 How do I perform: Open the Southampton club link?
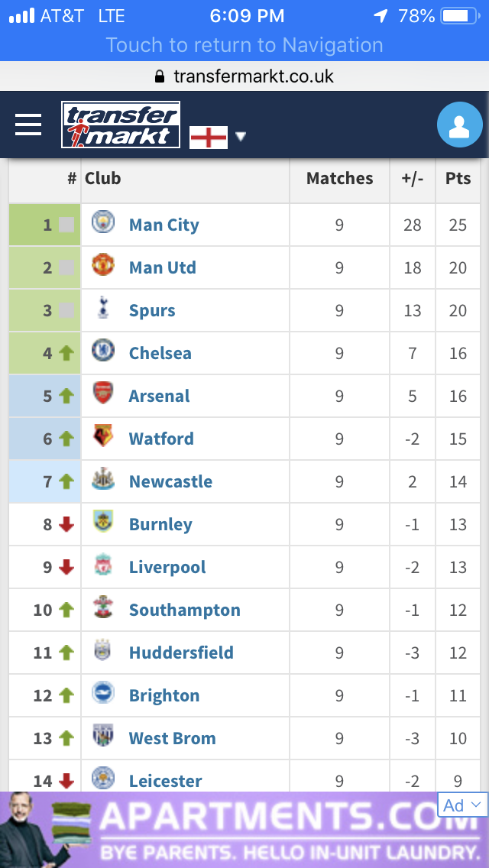click(184, 610)
